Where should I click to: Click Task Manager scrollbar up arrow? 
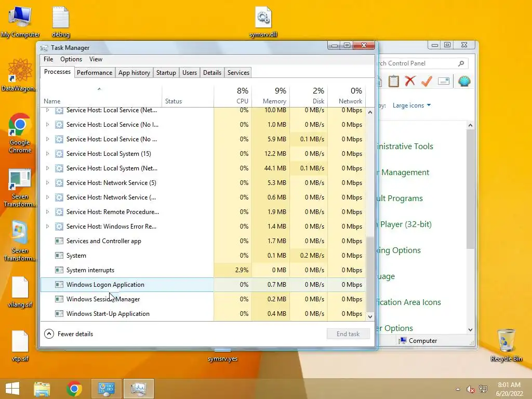tap(370, 112)
